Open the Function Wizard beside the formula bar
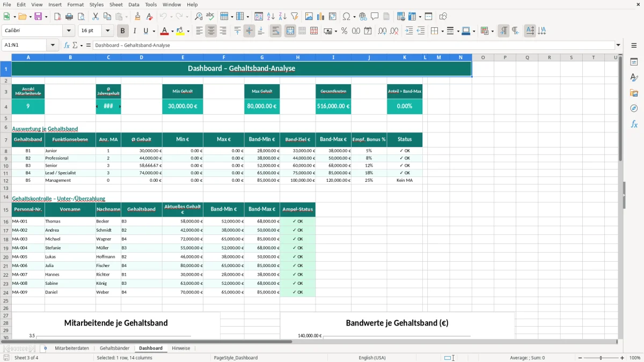This screenshot has height=362, width=644. [67, 45]
